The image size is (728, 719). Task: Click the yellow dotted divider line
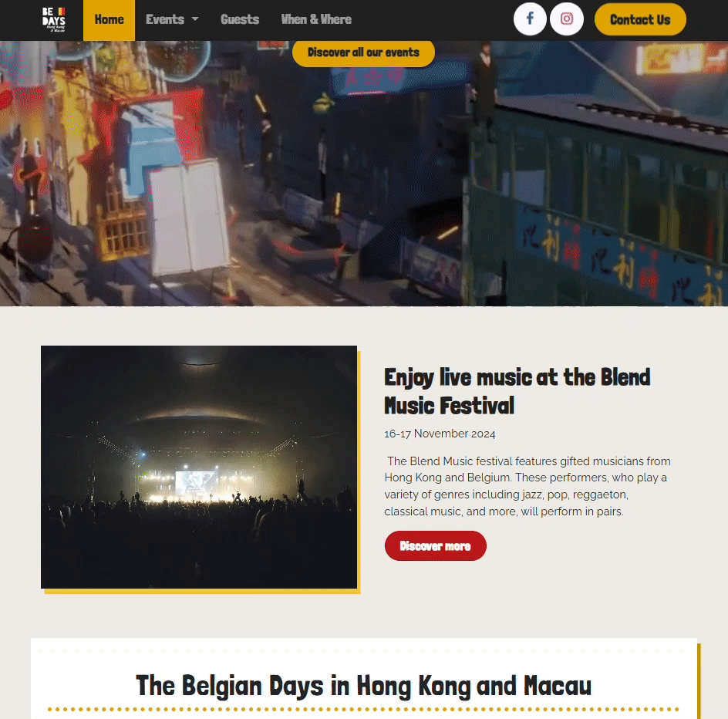tap(363, 709)
